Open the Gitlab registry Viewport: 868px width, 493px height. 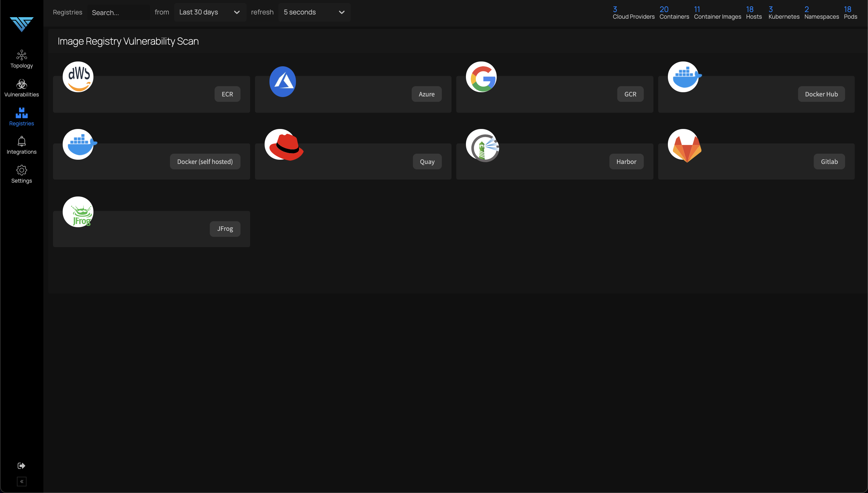click(829, 162)
